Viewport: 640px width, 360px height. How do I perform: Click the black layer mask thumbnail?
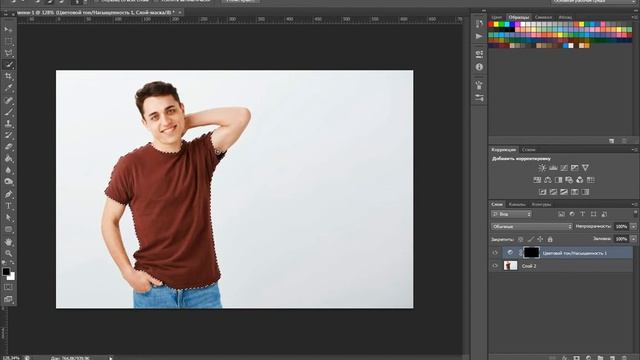point(531,253)
